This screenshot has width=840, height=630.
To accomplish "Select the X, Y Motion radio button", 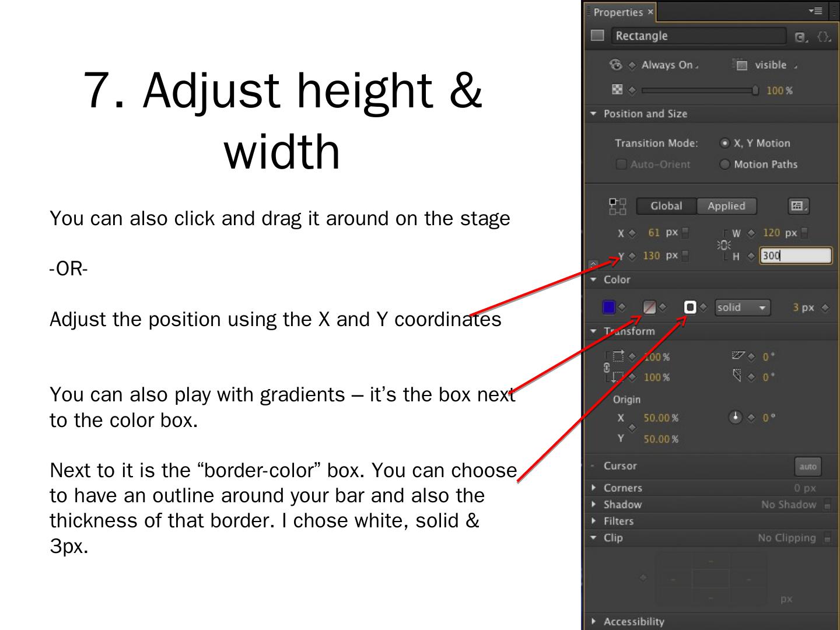I will 724,143.
